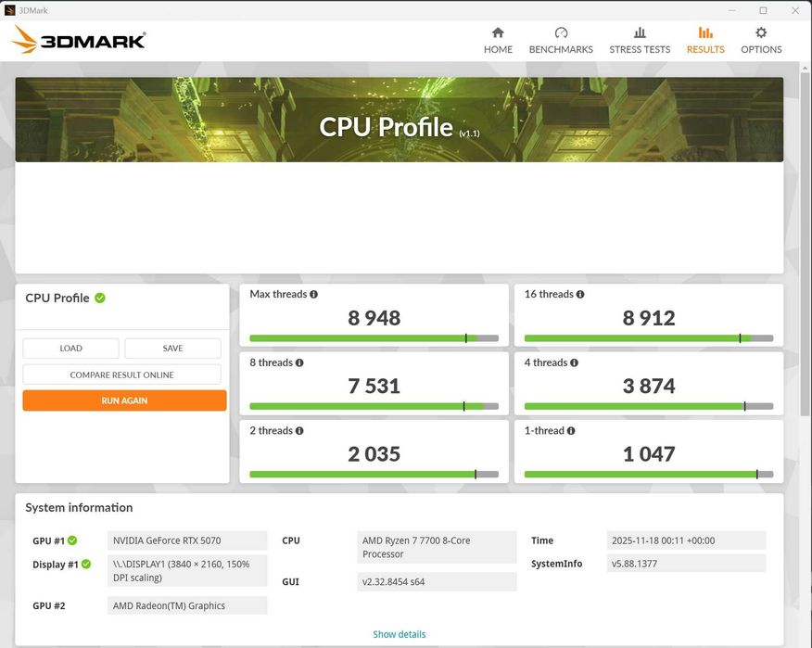Image resolution: width=812 pixels, height=648 pixels.
Task: Click the Time value 2025-11-18 00:11
Action: point(686,540)
